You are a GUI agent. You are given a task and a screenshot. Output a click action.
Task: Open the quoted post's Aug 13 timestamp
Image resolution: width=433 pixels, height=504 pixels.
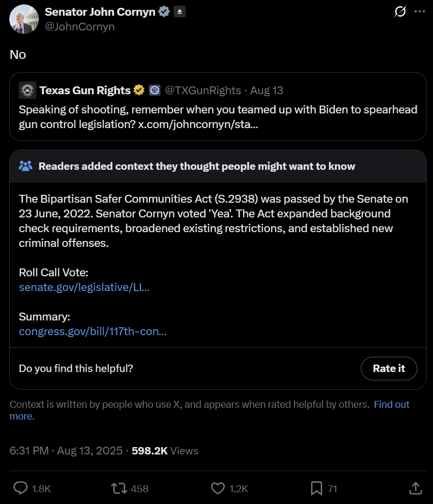coord(267,90)
